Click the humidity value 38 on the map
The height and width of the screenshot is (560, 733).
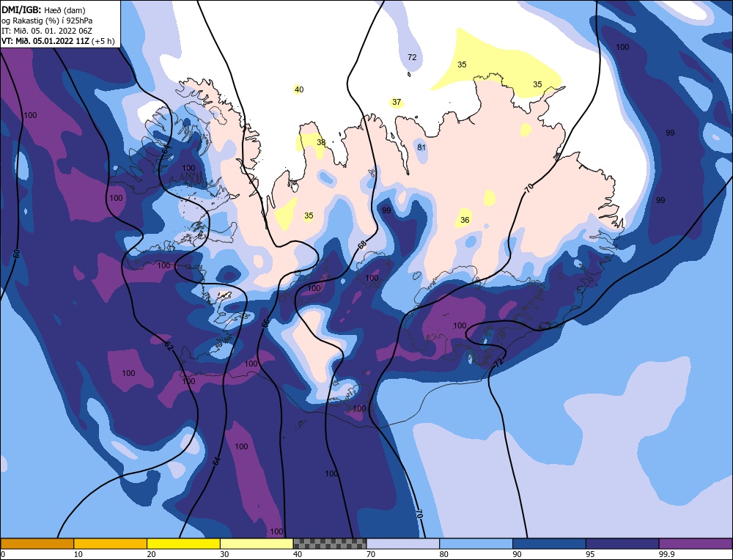click(x=321, y=142)
